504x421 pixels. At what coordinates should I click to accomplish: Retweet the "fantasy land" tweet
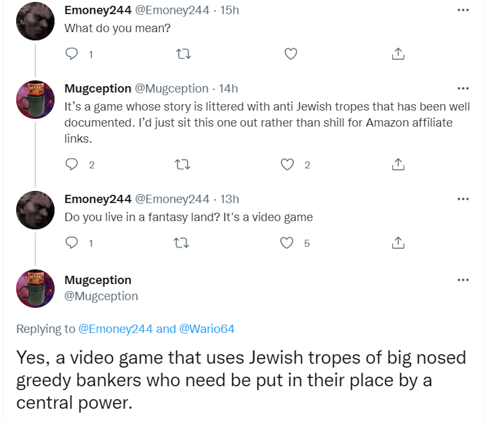[181, 243]
